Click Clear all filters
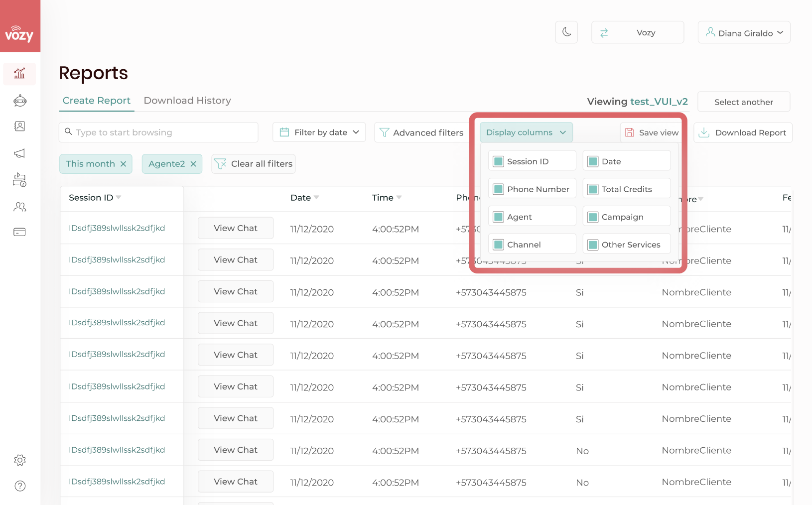 (x=254, y=164)
